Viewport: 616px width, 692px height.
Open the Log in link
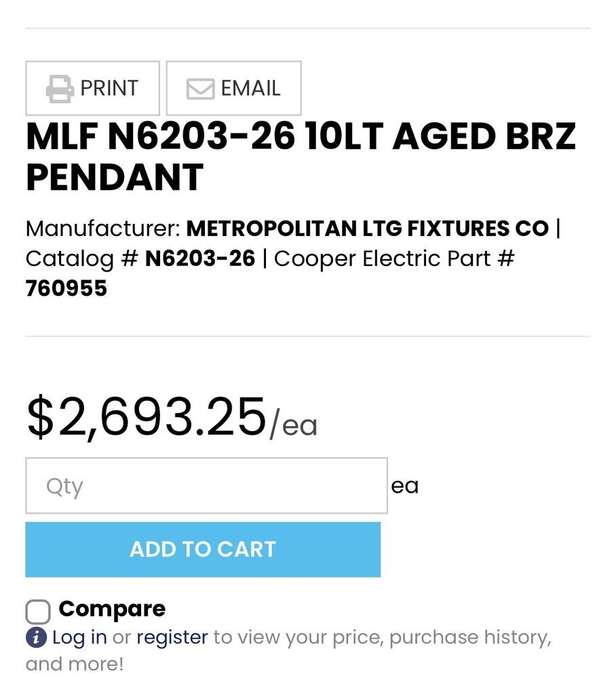click(79, 638)
